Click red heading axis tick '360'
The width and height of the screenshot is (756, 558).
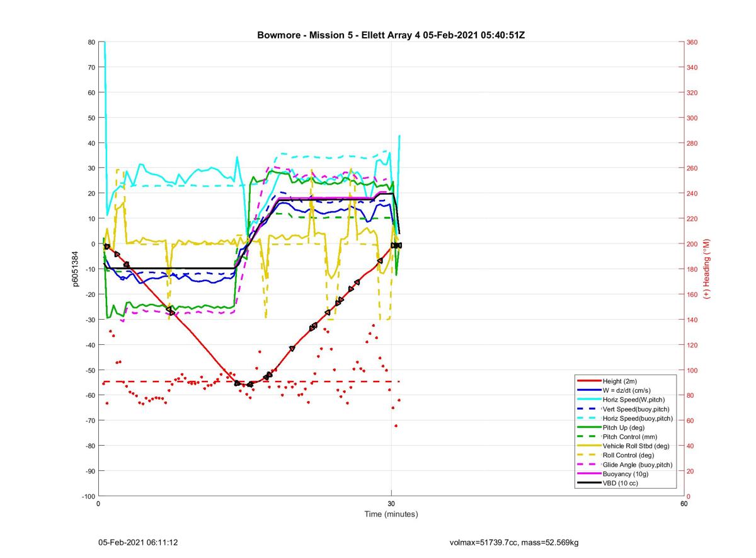click(692, 42)
